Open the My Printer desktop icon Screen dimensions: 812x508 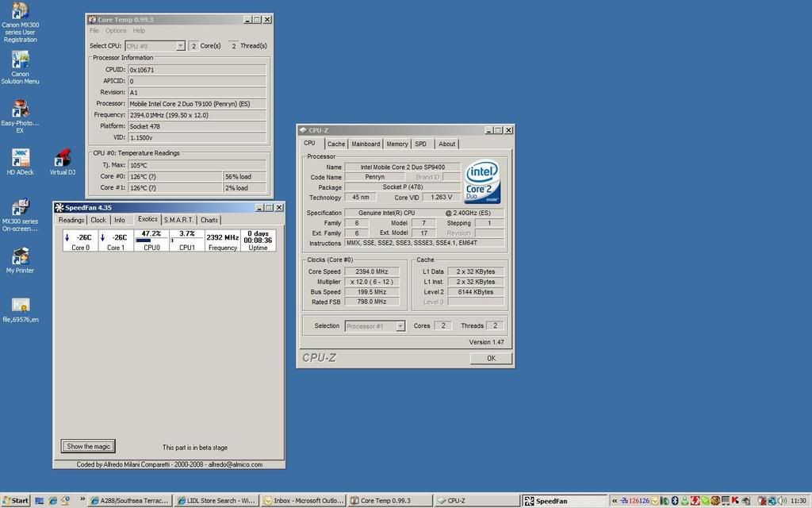20,256
